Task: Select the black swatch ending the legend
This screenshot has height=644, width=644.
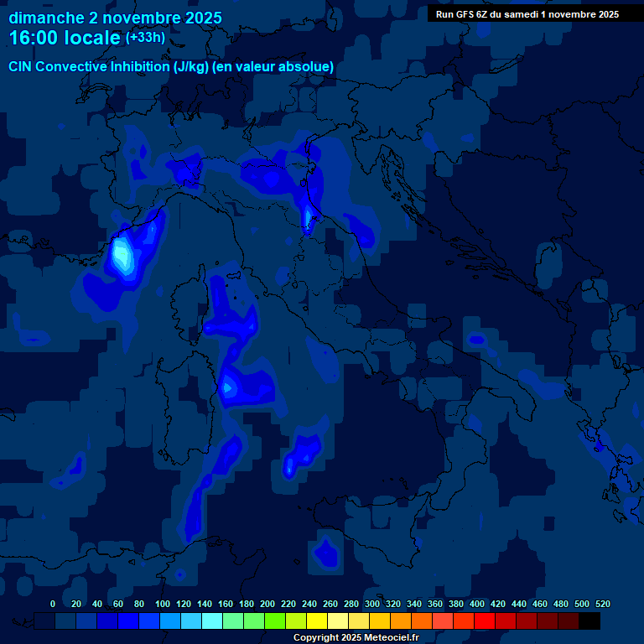Action: (589, 621)
